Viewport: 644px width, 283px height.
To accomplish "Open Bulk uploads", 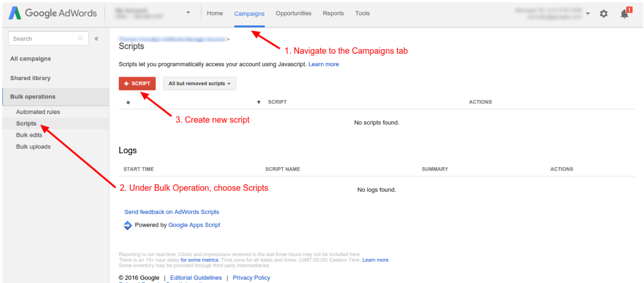I will pos(33,146).
